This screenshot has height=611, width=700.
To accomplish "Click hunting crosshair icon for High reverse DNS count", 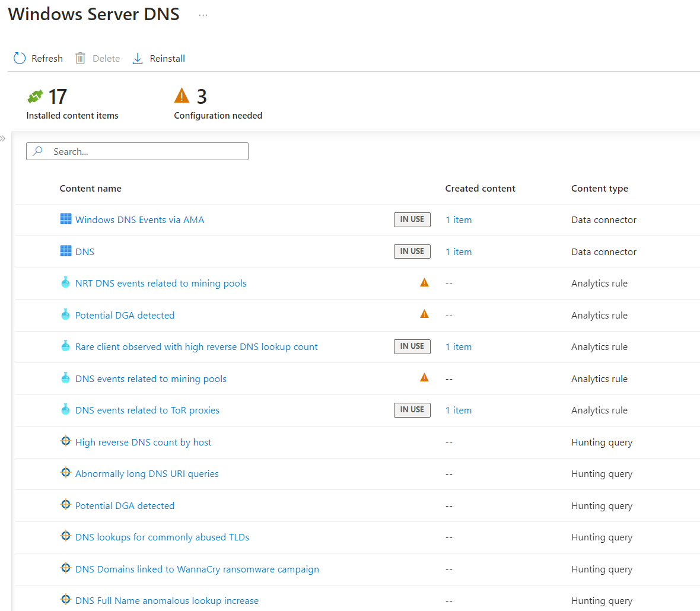I will tap(66, 441).
